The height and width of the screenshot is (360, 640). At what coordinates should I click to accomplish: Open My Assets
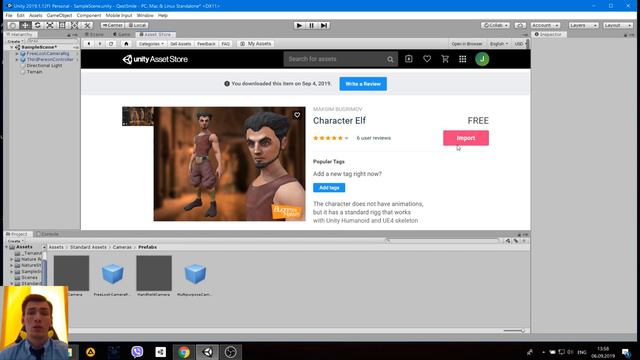tap(256, 44)
